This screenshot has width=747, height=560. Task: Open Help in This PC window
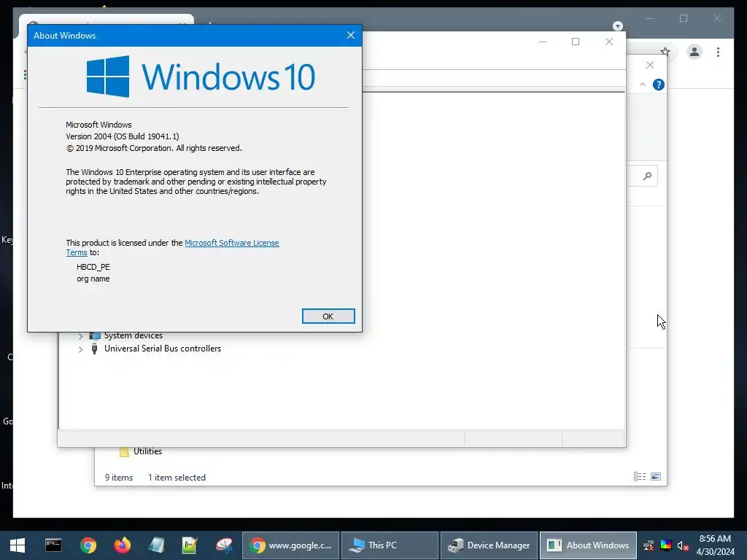(x=659, y=85)
